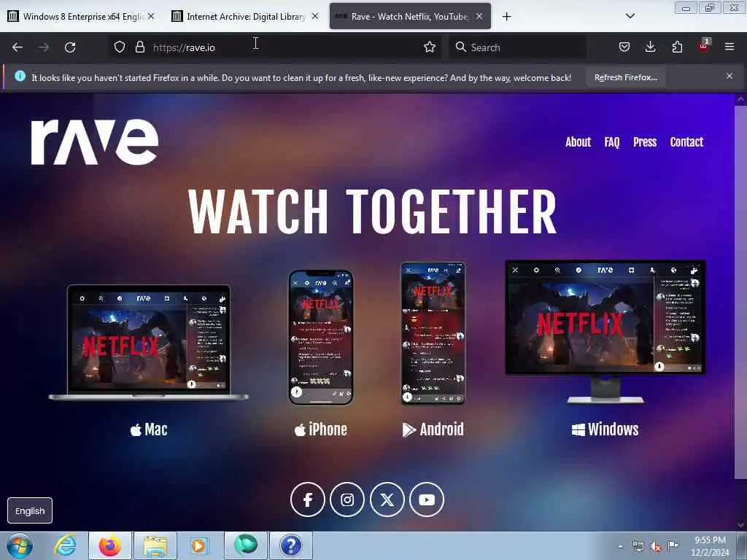
Task: Select the Rave - Watch Netflix tab
Action: [x=410, y=16]
